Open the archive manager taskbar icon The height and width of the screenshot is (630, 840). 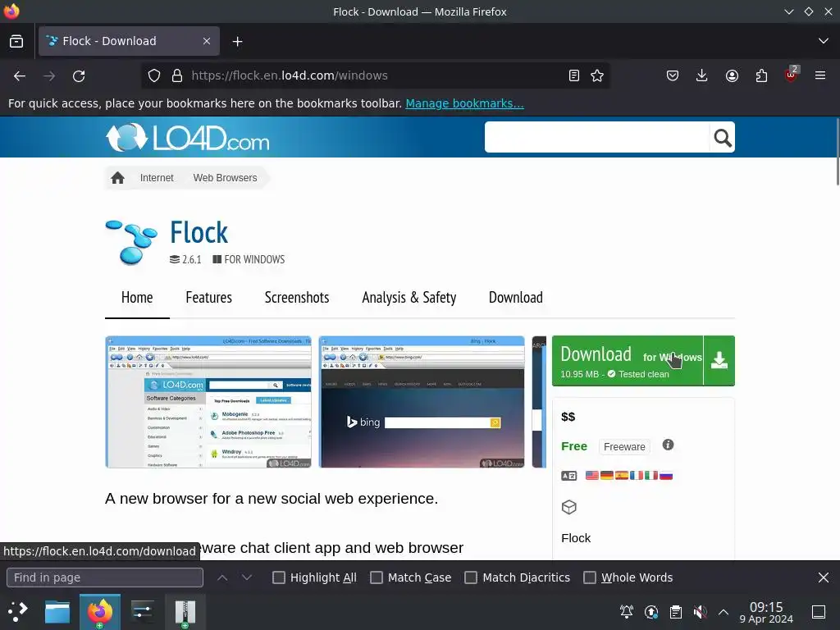pyautogui.click(x=185, y=611)
